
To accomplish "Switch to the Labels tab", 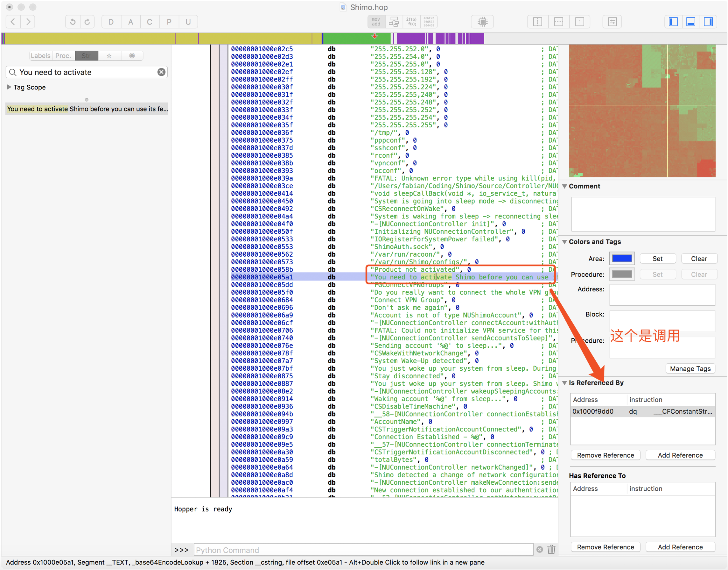I will 40,56.
